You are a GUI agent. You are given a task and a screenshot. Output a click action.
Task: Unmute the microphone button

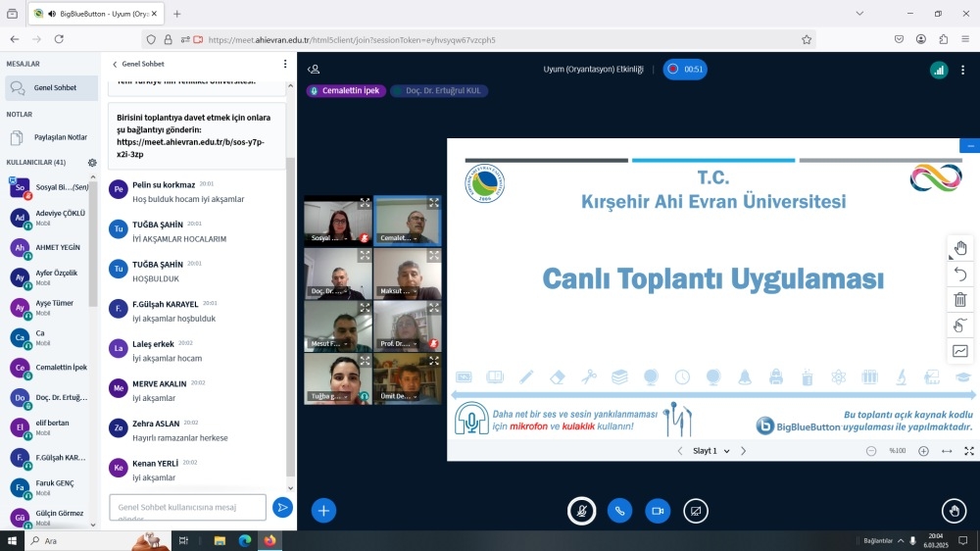[x=581, y=511]
